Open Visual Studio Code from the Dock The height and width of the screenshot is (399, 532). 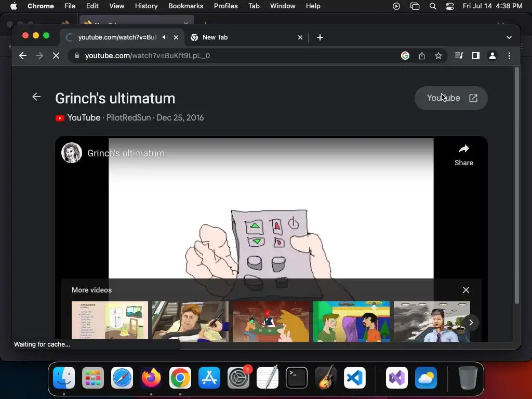(x=354, y=378)
